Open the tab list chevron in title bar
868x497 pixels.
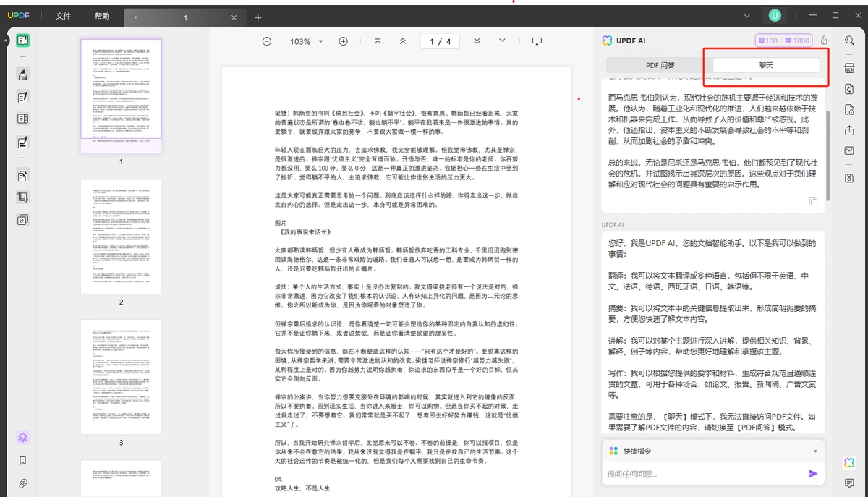747,15
